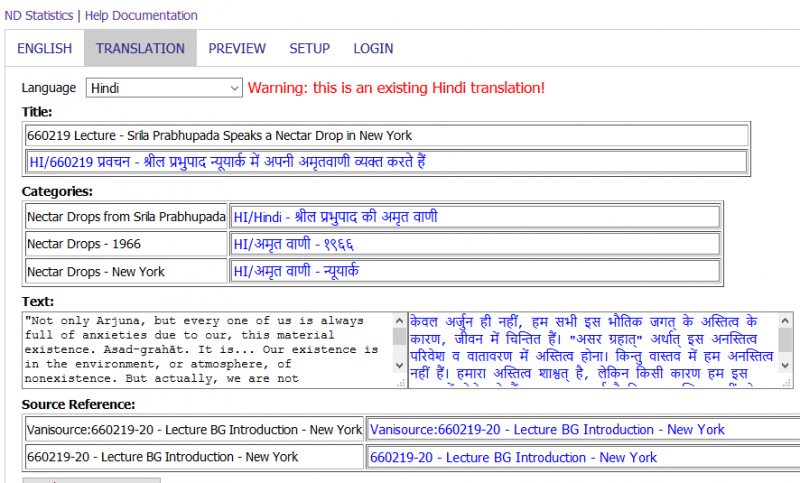Image resolution: width=800 pixels, height=483 pixels.
Task: Click the Hindi title translation field
Action: click(386, 162)
